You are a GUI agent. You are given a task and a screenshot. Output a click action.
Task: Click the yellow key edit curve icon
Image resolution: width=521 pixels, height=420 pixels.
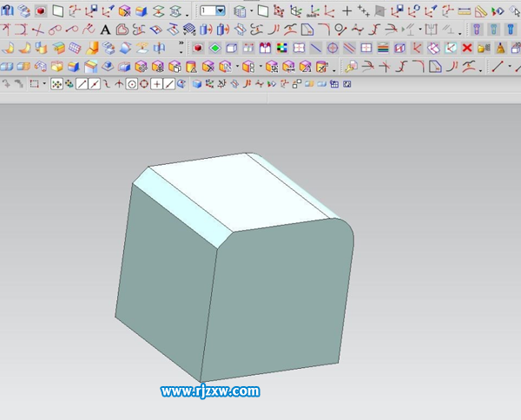[351, 67]
